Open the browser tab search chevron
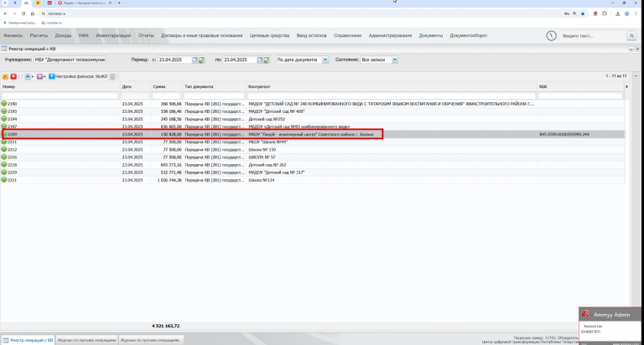 (x=5, y=3)
